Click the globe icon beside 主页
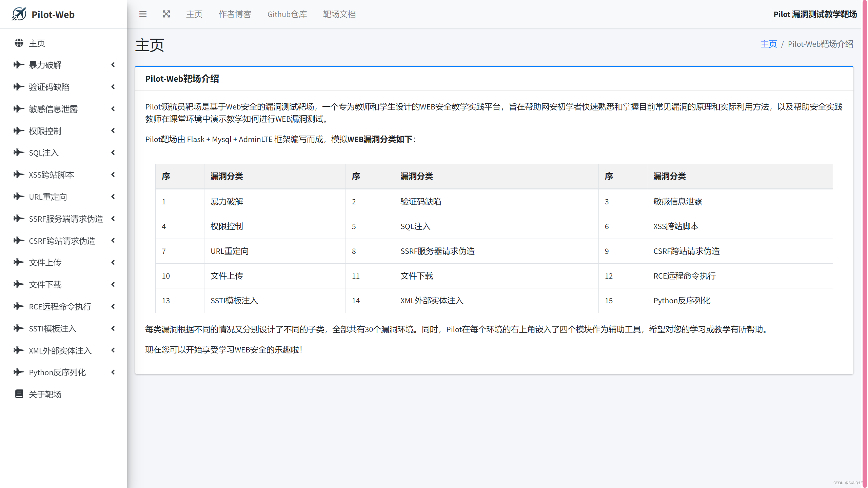Viewport: 868px width, 488px height. pos(19,43)
